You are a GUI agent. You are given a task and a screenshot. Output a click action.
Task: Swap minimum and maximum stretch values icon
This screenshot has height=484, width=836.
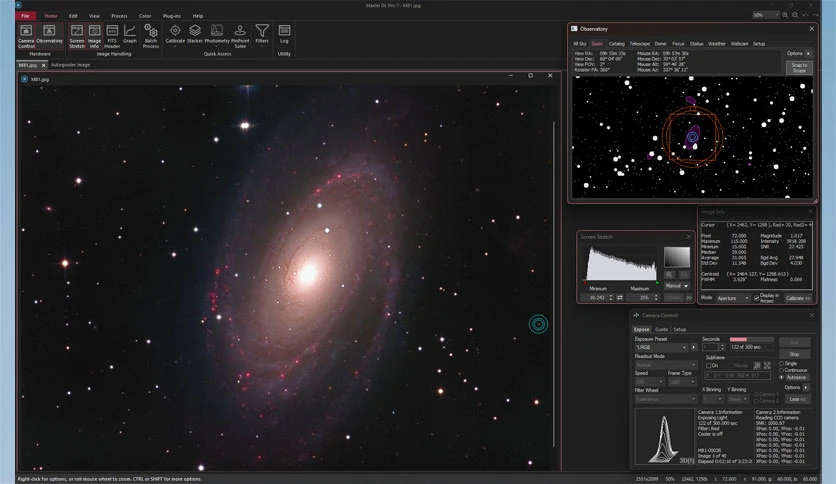point(620,297)
